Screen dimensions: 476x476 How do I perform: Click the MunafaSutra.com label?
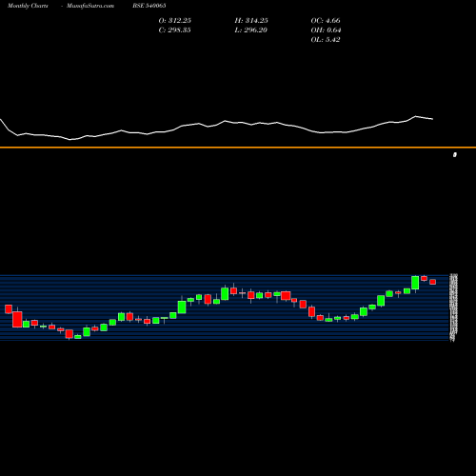coord(90,6)
